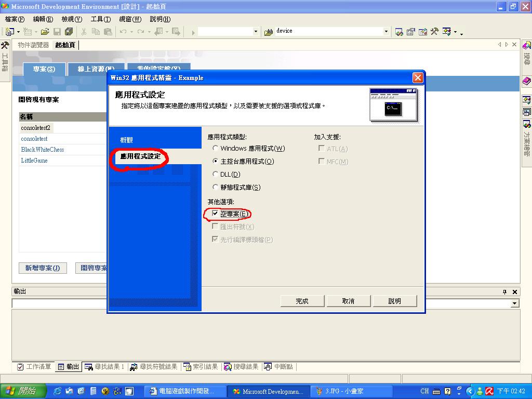Viewport: 532px width, 399px height.
Task: Open the Properties Window toolbar icon
Action: click(x=411, y=32)
